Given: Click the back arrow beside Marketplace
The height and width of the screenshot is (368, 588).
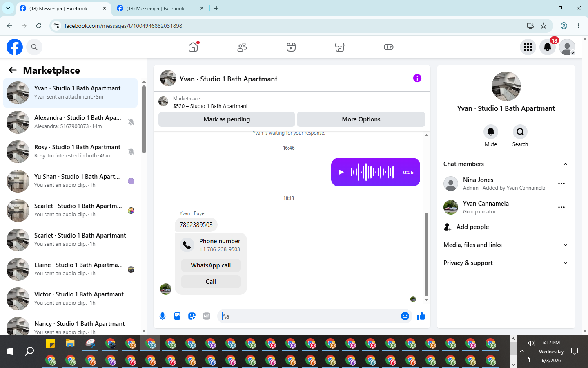Looking at the screenshot, I should pos(13,70).
